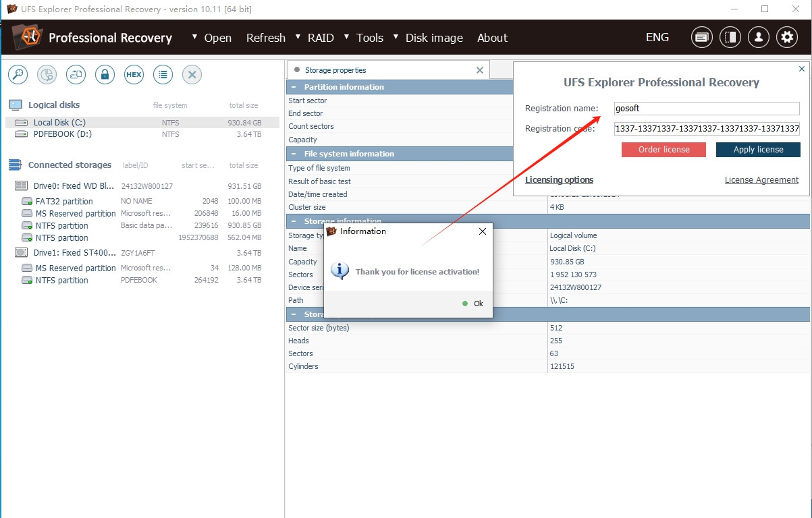
Task: Click Refresh in the top menu
Action: click(265, 38)
